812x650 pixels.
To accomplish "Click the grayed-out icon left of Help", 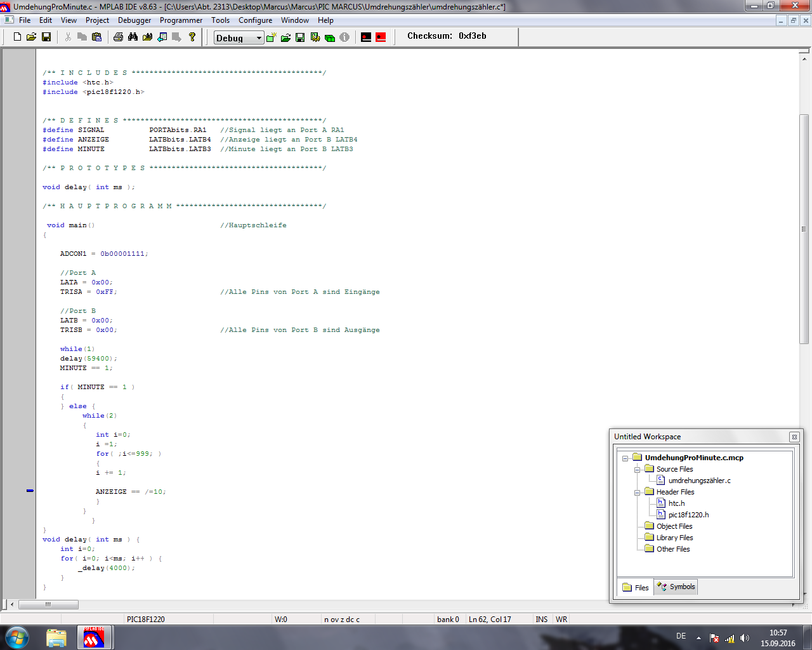I will [x=176, y=37].
